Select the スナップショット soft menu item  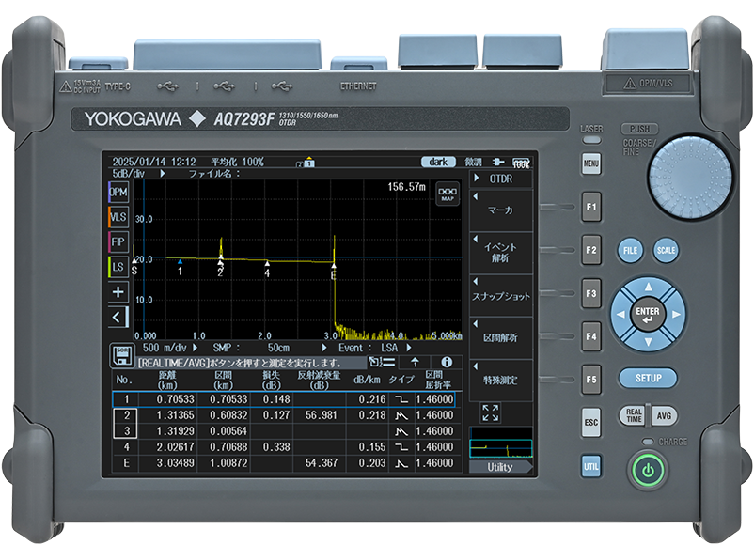point(500,296)
